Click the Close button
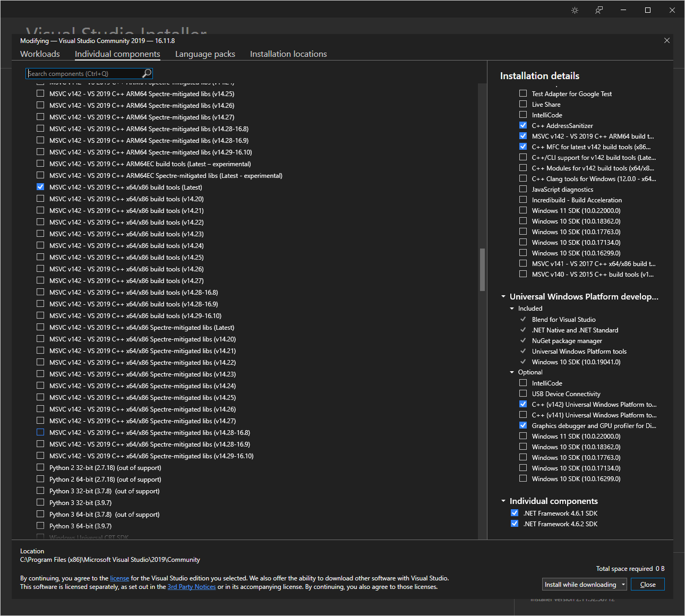Viewport: 685px width, 616px height. pyautogui.click(x=648, y=585)
